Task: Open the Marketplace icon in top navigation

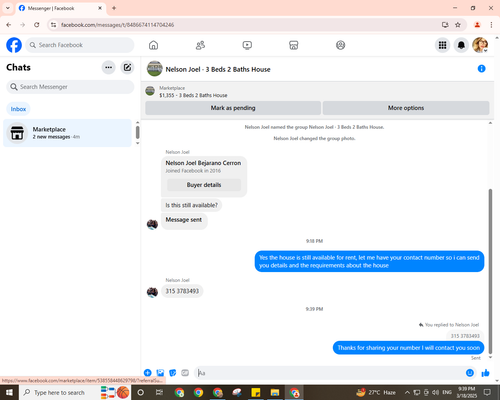Action: click(294, 45)
